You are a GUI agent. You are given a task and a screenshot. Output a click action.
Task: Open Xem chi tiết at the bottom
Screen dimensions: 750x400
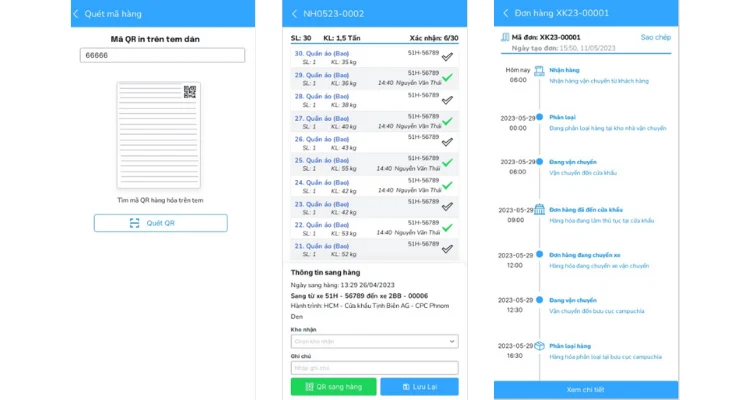click(x=586, y=389)
